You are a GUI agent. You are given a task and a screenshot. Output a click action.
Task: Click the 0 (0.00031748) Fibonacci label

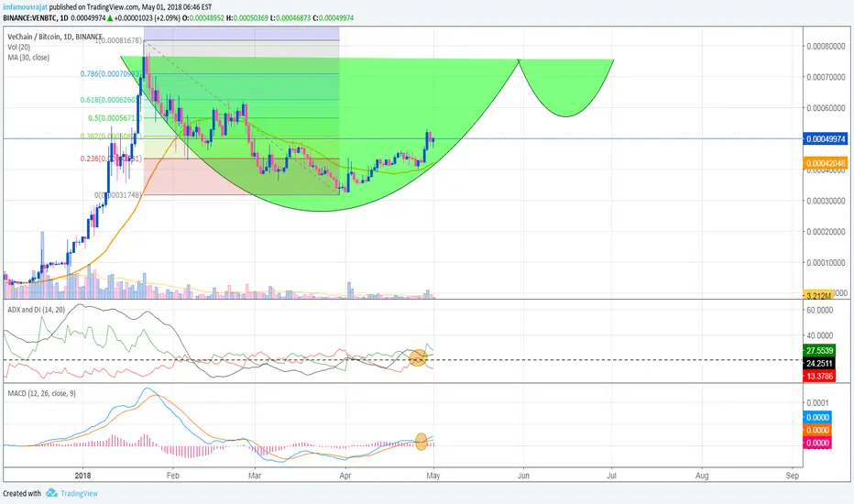point(117,194)
